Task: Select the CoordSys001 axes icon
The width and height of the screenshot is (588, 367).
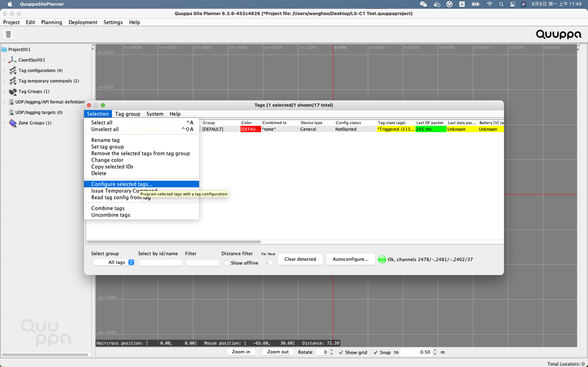Action: (x=13, y=60)
